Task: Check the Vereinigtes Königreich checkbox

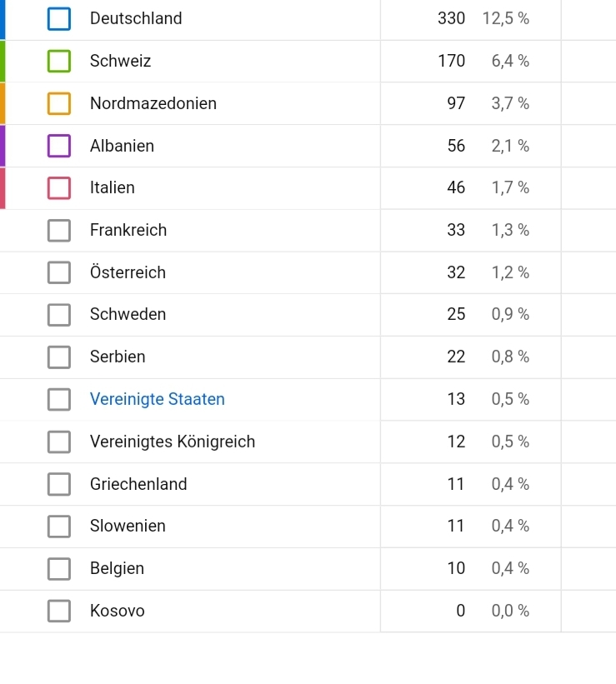Action: pos(59,442)
